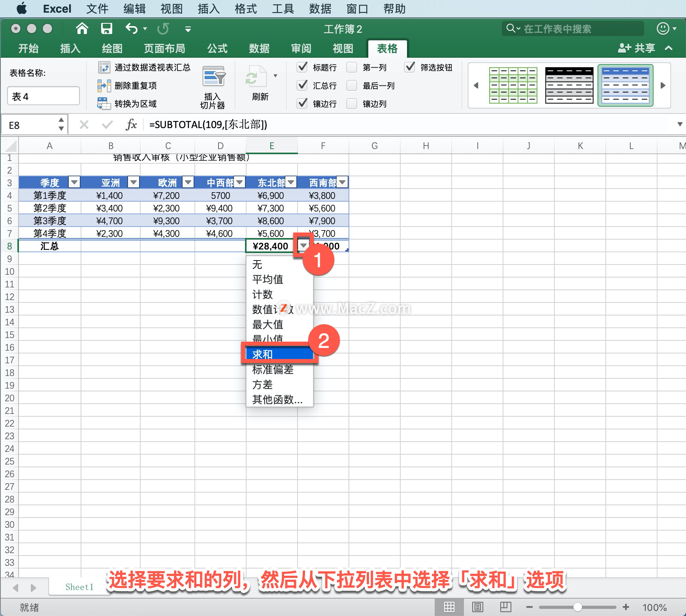Collapse the ribbon with chevron

669,48
